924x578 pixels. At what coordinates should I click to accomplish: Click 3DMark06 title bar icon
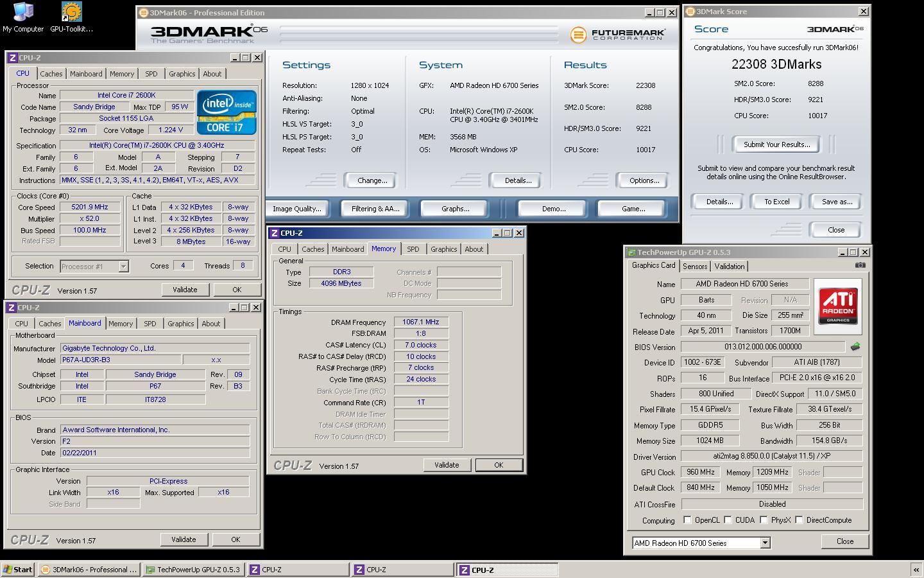[144, 13]
